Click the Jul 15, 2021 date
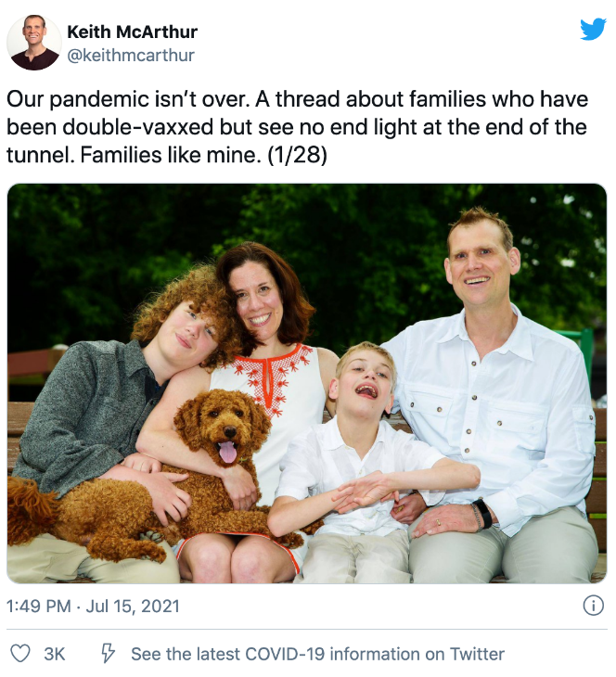This screenshot has width=616, height=677. (133, 606)
